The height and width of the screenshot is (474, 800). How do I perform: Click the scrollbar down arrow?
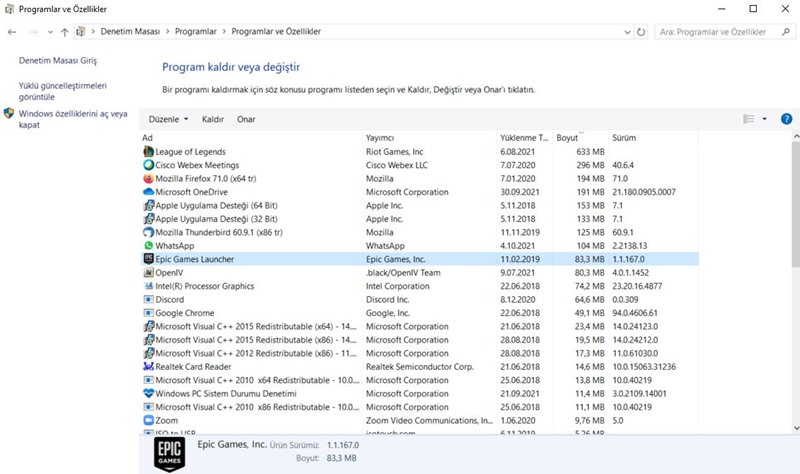(796, 429)
